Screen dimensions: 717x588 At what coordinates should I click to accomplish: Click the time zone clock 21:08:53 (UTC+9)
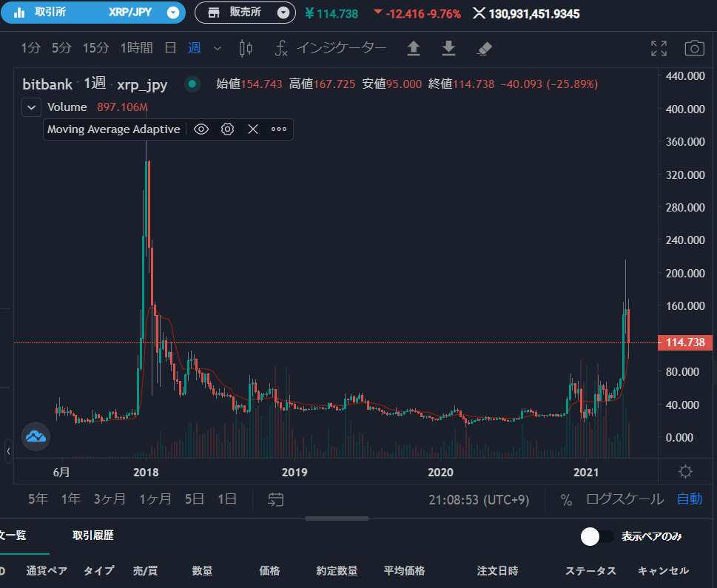pos(479,500)
